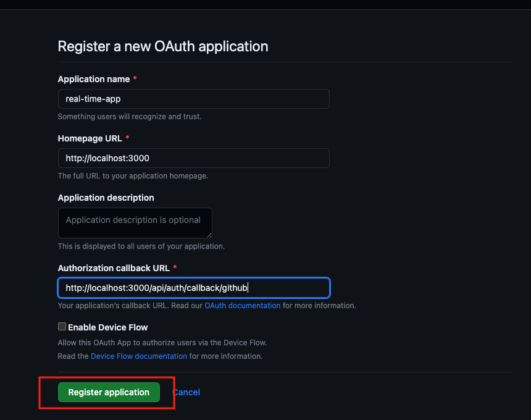Click the "displayed to all users" hint text
This screenshot has height=420, width=531.
coord(141,246)
